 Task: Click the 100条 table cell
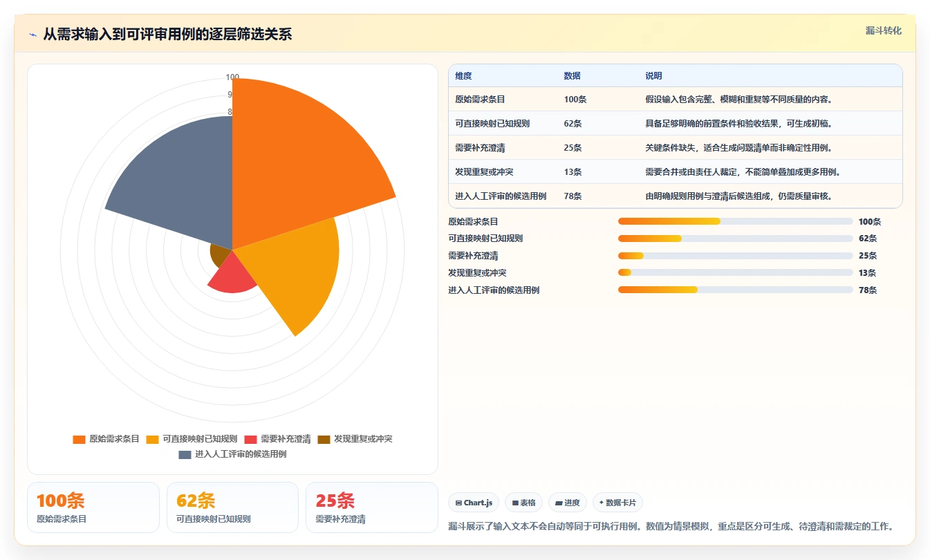coord(575,99)
